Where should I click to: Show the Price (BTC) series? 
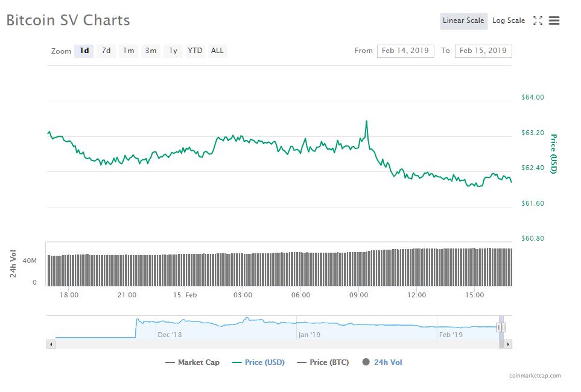pos(323,362)
